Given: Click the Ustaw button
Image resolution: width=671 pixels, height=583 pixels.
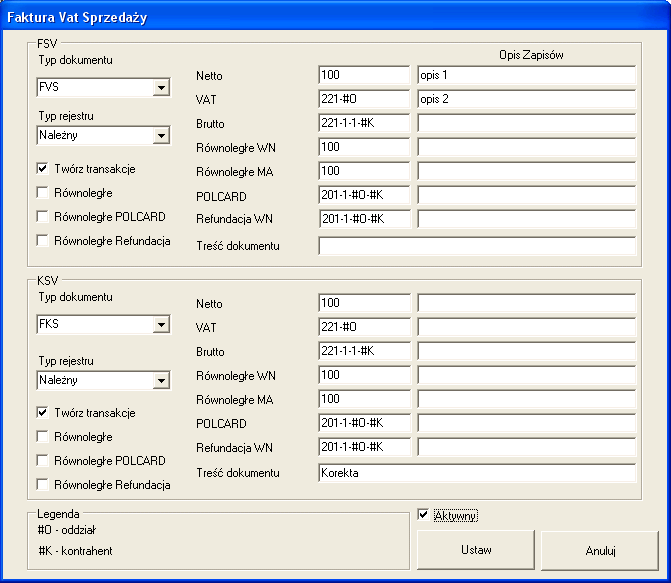Looking at the screenshot, I should (x=476, y=550).
